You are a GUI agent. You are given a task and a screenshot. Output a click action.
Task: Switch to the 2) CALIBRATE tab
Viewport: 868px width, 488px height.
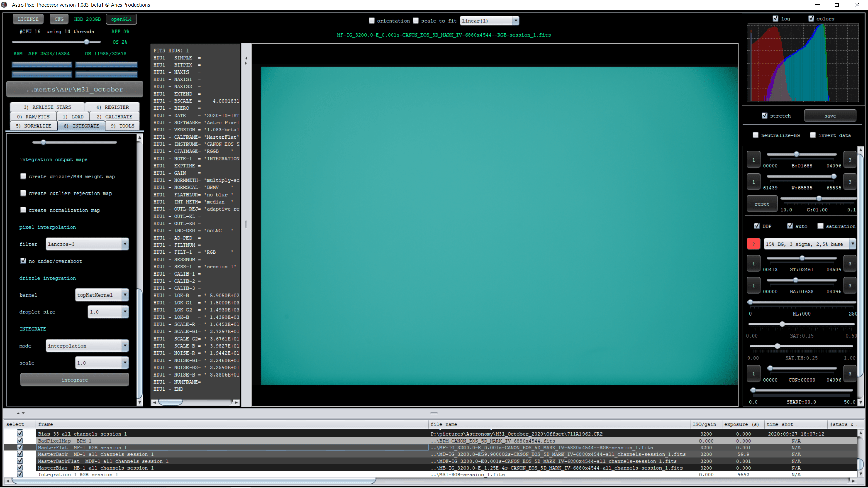tap(114, 117)
